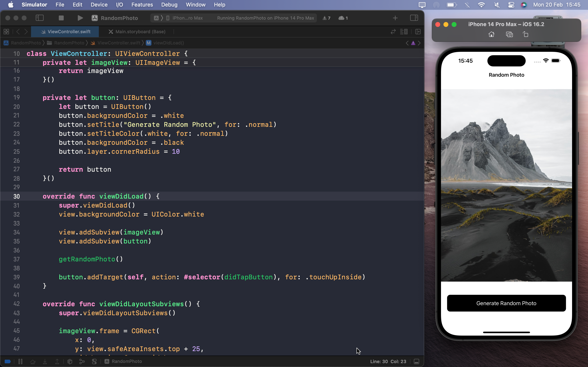
Task: Take a simulator screenshot with camera icon
Action: tap(509, 34)
